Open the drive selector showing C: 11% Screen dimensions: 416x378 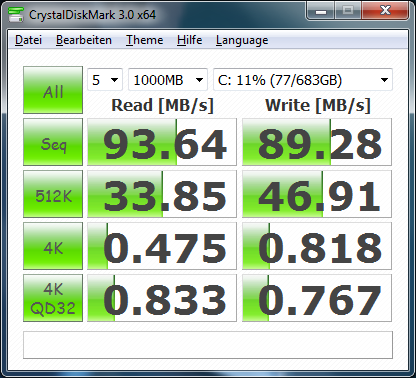[x=303, y=80]
